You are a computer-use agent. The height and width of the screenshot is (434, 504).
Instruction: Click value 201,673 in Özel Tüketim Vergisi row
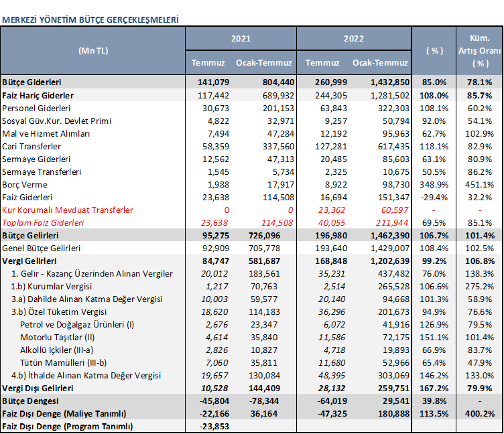click(x=394, y=312)
